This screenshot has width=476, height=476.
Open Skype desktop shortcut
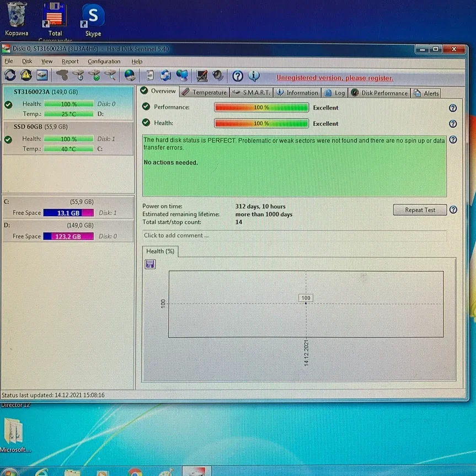click(x=93, y=20)
